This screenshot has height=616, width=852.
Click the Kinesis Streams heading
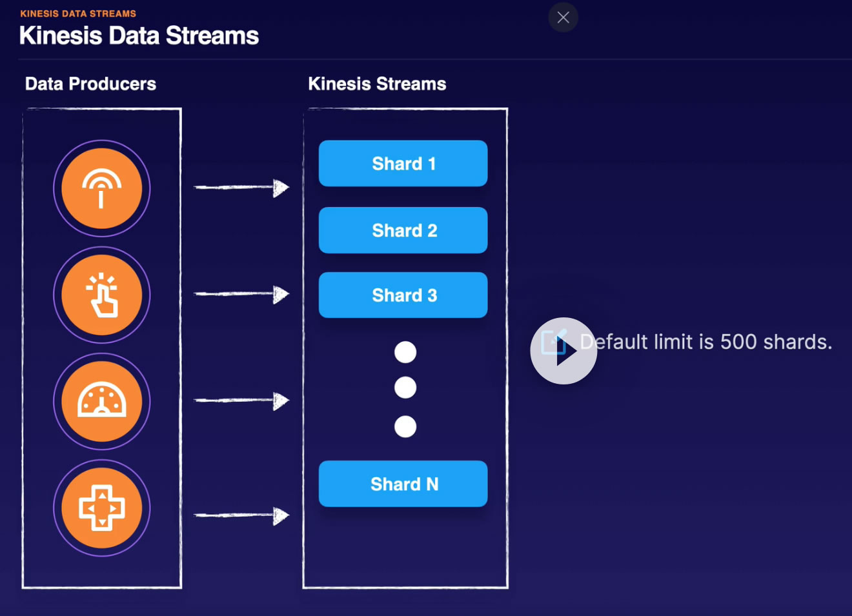coord(377,84)
